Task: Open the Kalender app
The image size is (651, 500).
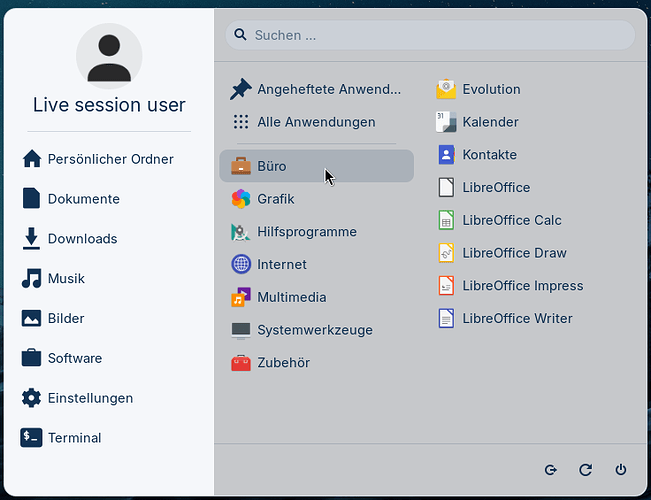Action: 477,122
